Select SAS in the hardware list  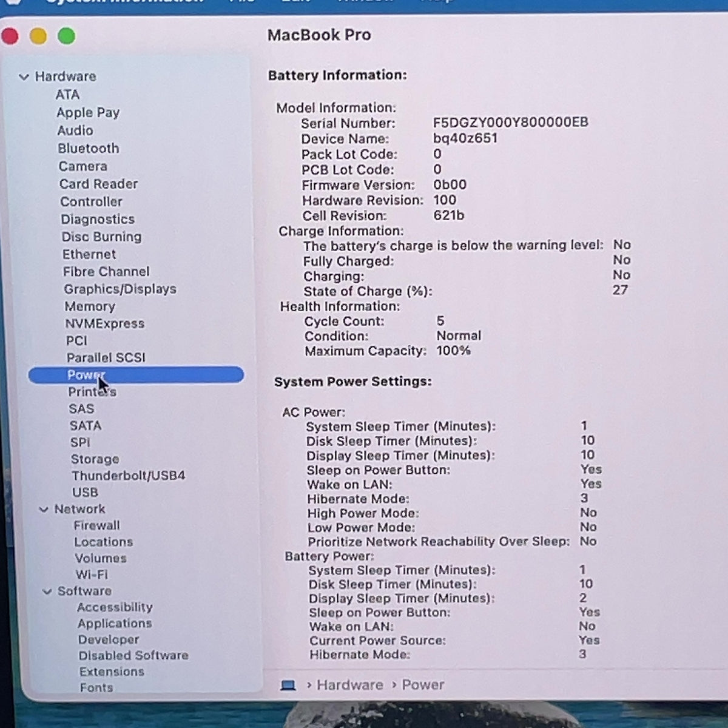(81, 409)
